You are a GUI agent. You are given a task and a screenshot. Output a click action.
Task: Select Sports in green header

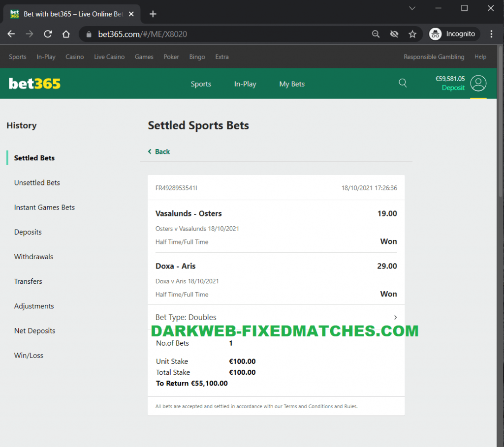coord(201,84)
